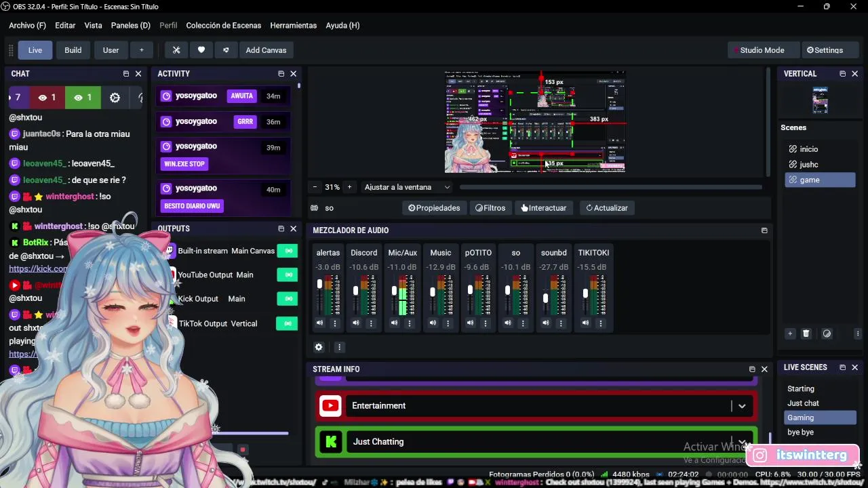Pop out the Stream Info dock
This screenshot has width=868, height=488.
click(x=752, y=369)
